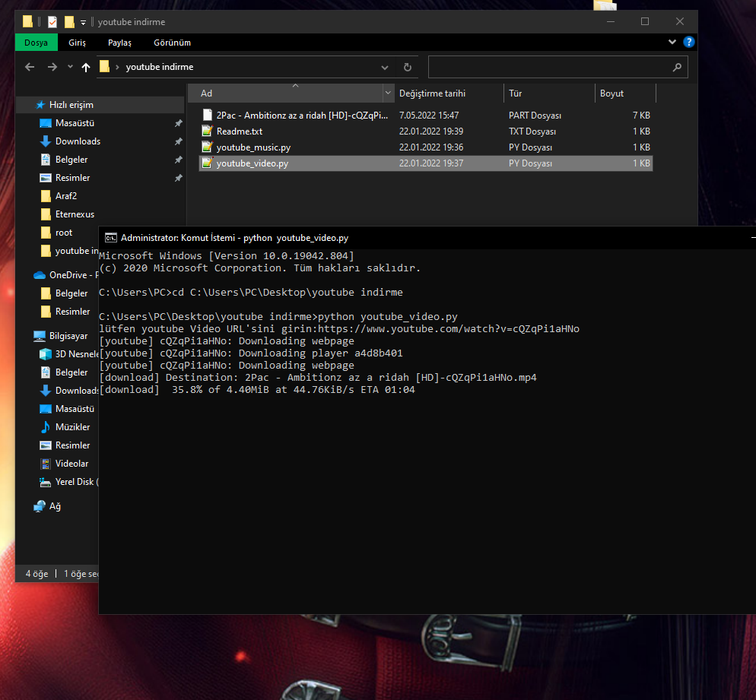Click pin icon next to Belgeler

point(179,160)
